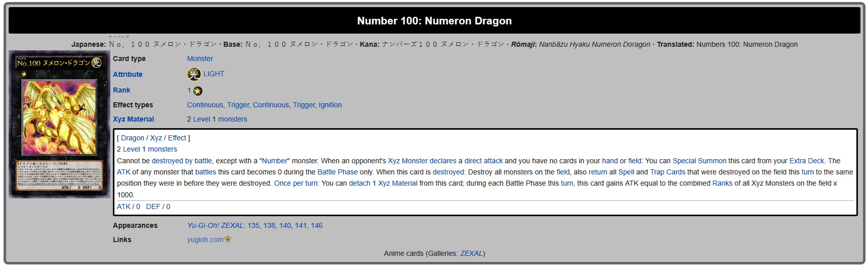This screenshot has height=266, width=868.
Task: Open the 'destroyed by battle' link
Action: point(182,161)
